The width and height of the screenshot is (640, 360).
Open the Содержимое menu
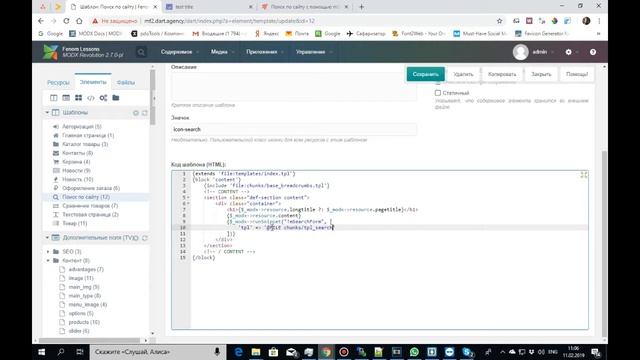180,52
